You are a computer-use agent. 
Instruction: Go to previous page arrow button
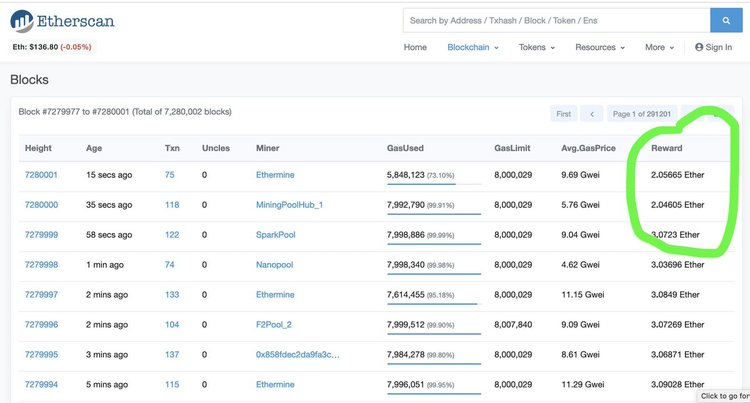point(592,114)
